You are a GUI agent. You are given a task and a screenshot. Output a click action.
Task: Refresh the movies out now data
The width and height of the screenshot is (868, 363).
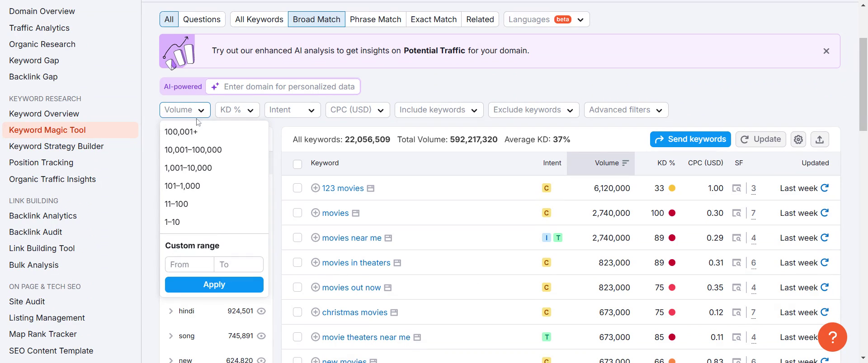tap(825, 287)
